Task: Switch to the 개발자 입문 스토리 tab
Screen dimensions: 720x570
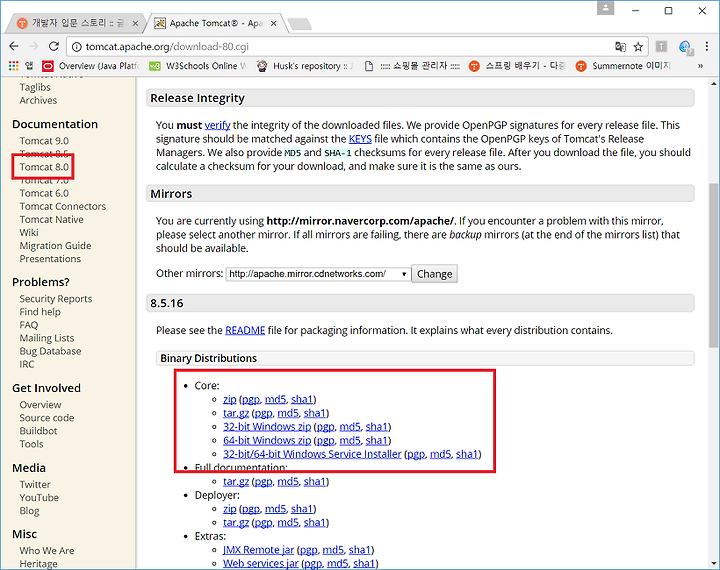Action: pyautogui.click(x=77, y=23)
